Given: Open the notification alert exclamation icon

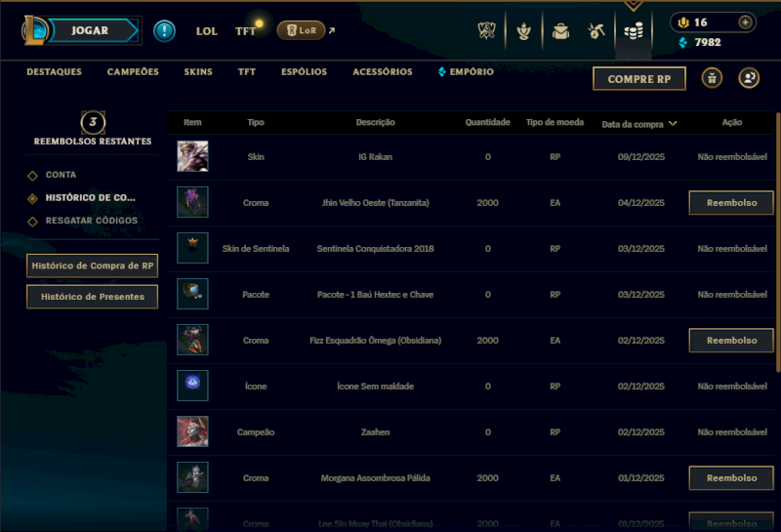Looking at the screenshot, I should tap(164, 31).
